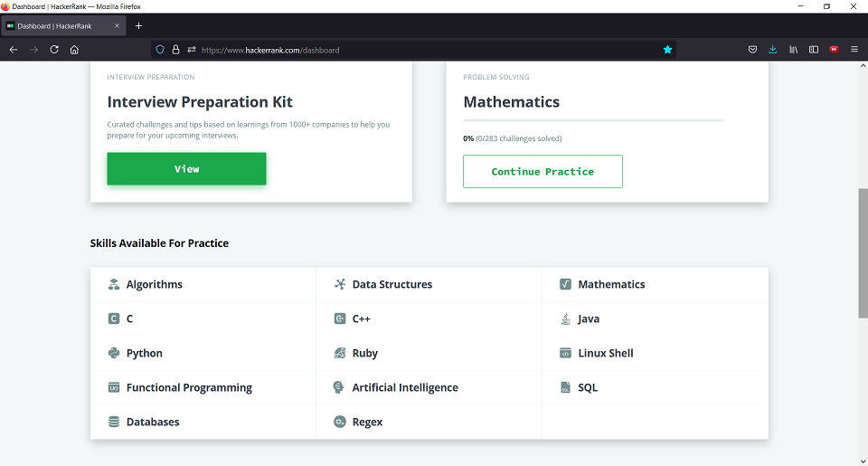Open the Java skill link
Screen dimensions: 868x466
589,319
